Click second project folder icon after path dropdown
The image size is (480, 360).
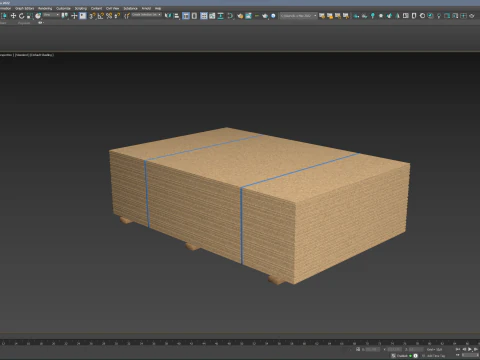tap(330, 16)
